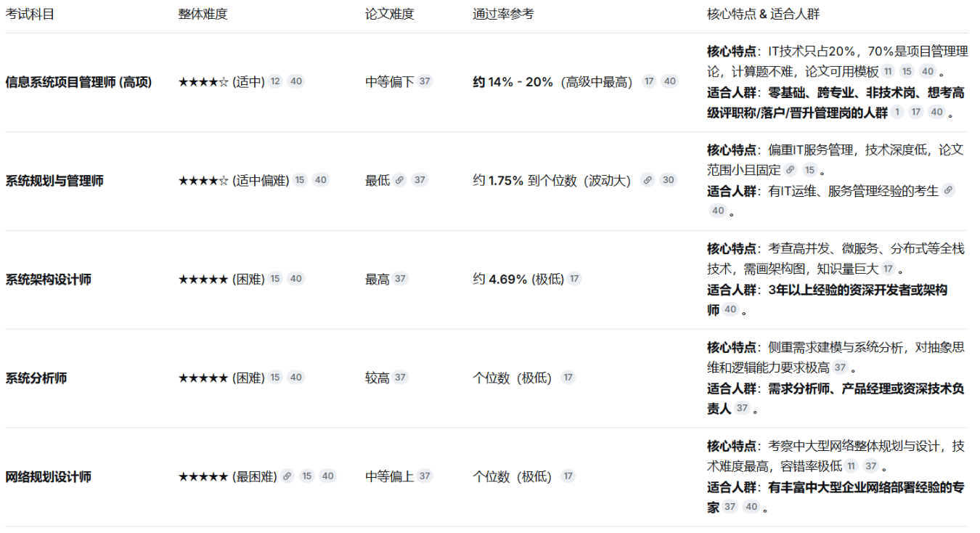This screenshot has height=533, width=980.
Task: Click citation 37 next to 较高
Action: 400,378
